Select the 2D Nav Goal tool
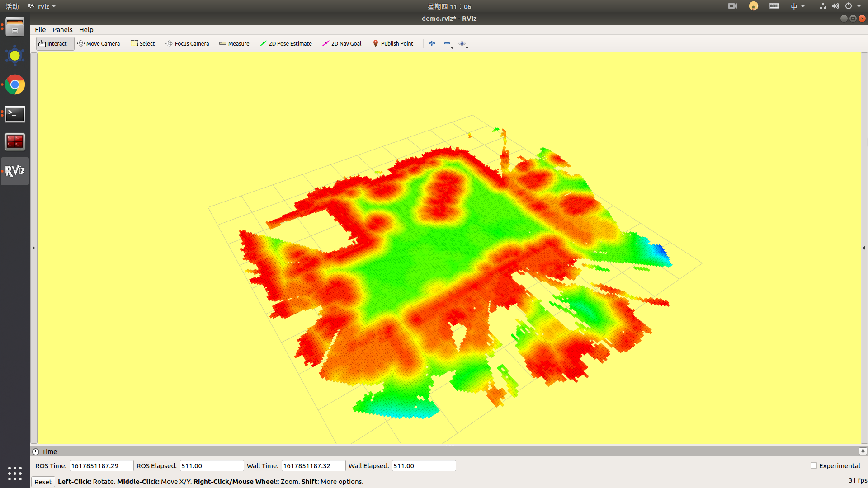Image resolution: width=868 pixels, height=488 pixels. 342,43
